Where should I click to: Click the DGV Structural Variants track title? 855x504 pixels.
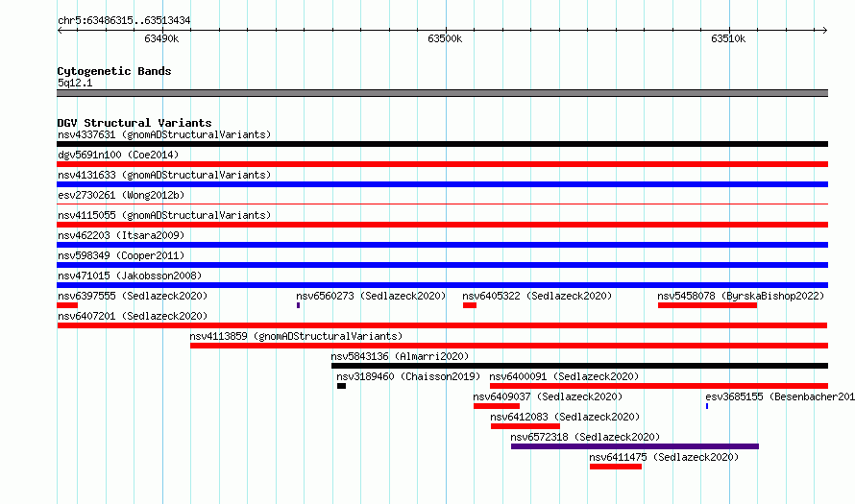[134, 123]
